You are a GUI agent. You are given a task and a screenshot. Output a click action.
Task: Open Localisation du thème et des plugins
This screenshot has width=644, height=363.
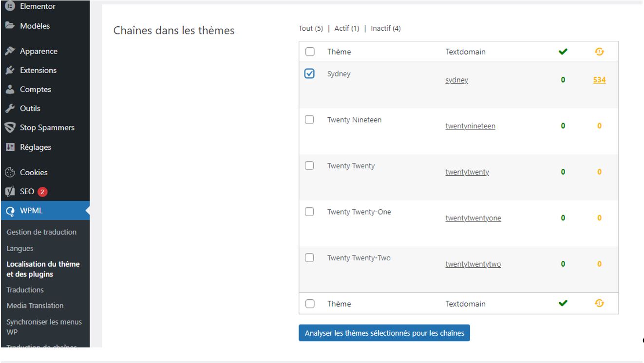point(43,269)
